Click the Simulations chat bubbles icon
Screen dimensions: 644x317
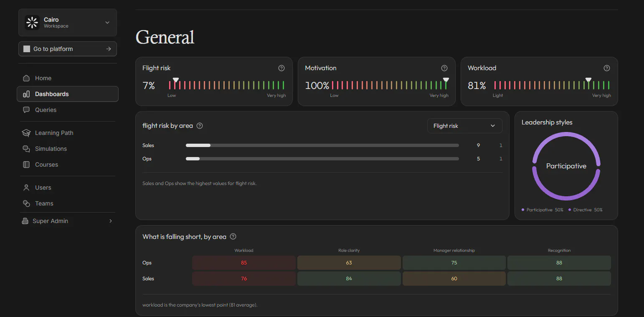[26, 149]
